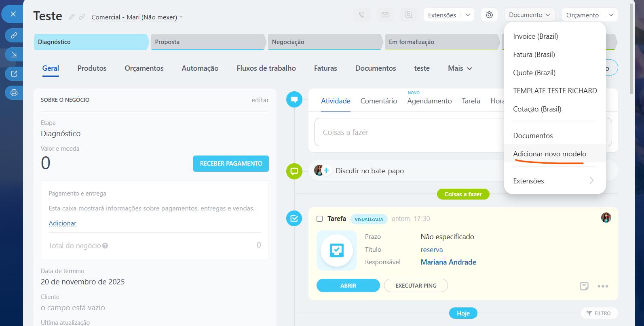Screen dimensions: 644x326
Task: Switch to the Produtos tab
Action: pyautogui.click(x=92, y=68)
